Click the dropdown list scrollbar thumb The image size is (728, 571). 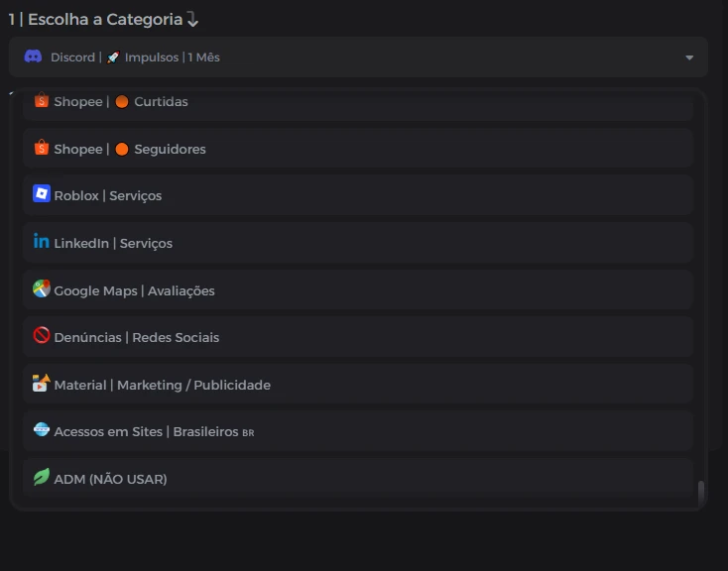coord(701,494)
